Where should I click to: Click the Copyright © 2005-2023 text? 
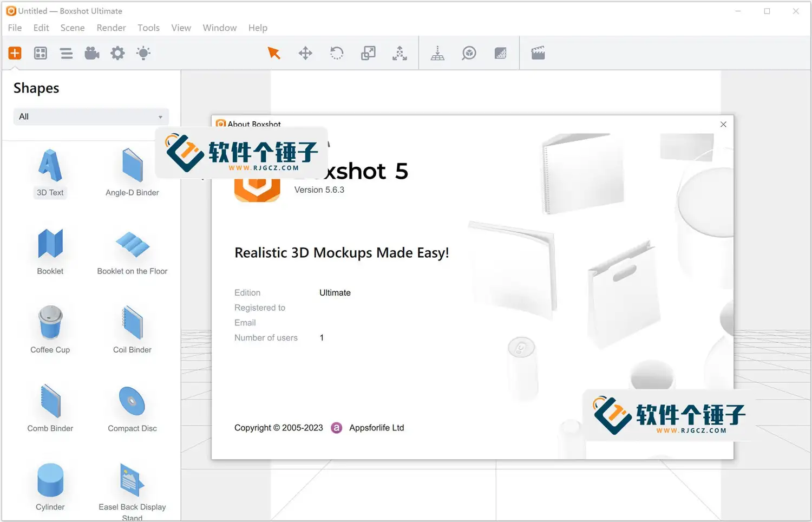tap(279, 428)
